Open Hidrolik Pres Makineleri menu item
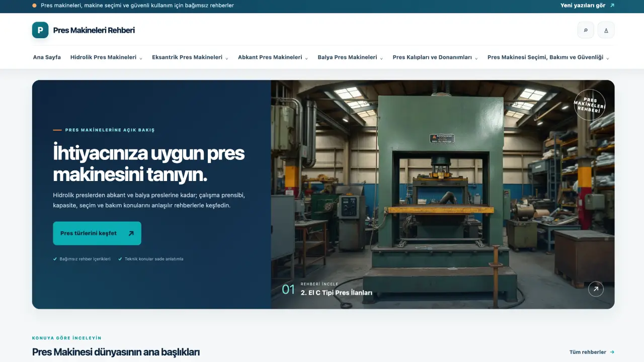The width and height of the screenshot is (644, 362). pyautogui.click(x=103, y=57)
